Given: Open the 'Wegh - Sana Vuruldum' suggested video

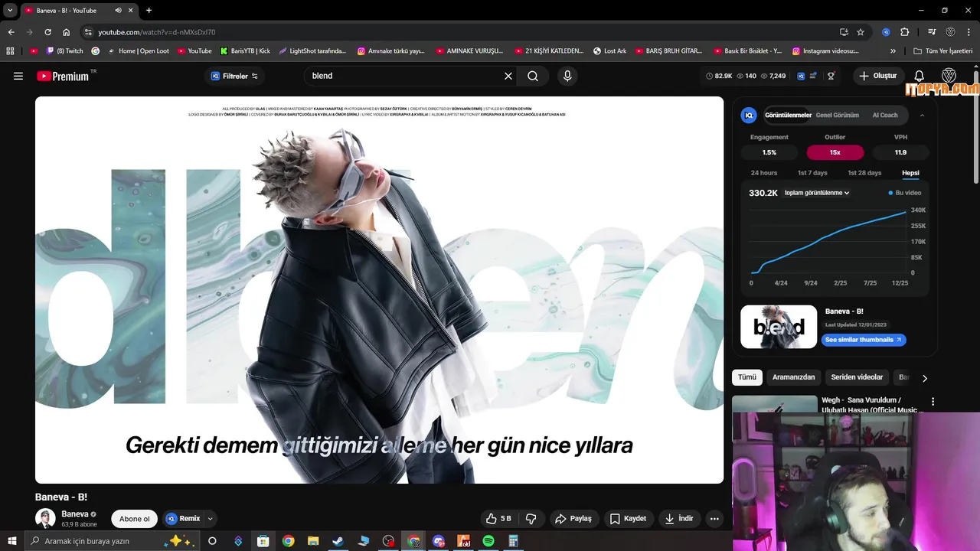Looking at the screenshot, I should [871, 404].
